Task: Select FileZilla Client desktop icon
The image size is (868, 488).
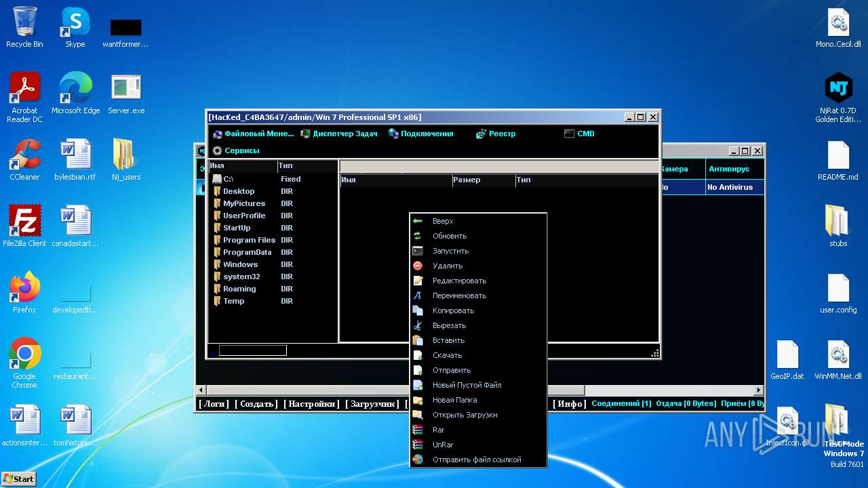Action: [x=24, y=226]
